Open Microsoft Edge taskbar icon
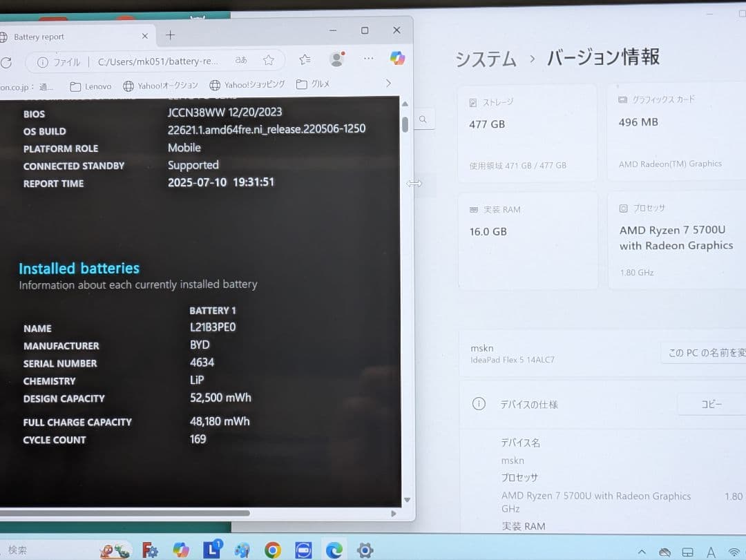The height and width of the screenshot is (560, 746). pos(334,550)
